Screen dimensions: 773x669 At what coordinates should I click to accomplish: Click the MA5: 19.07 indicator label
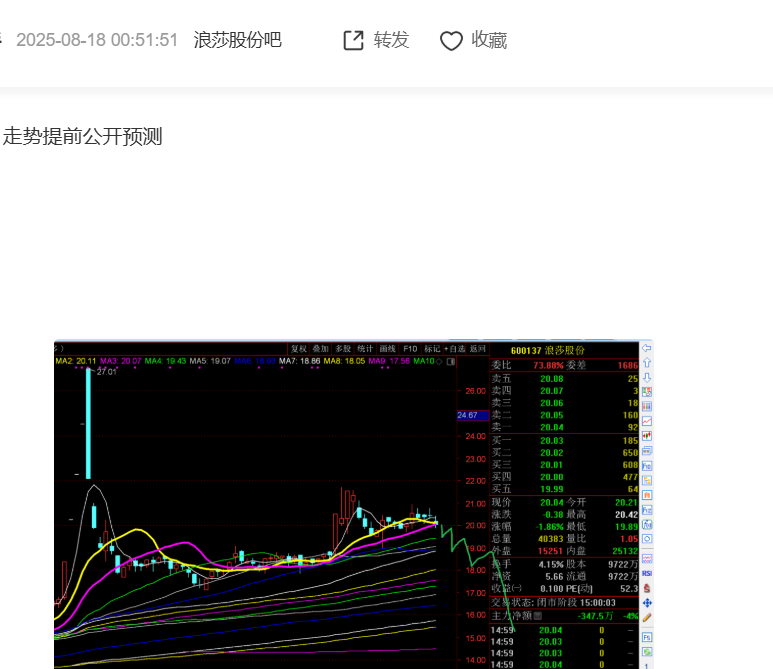coord(210,361)
